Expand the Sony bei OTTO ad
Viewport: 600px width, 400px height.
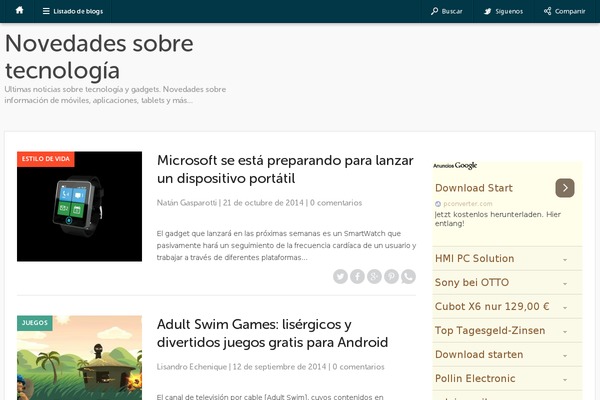click(x=507, y=282)
